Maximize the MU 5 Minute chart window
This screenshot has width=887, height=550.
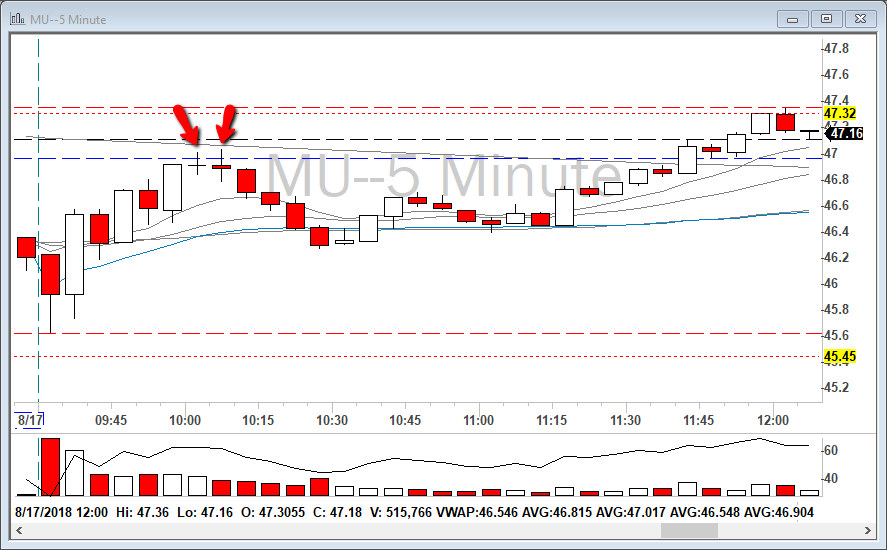826,19
